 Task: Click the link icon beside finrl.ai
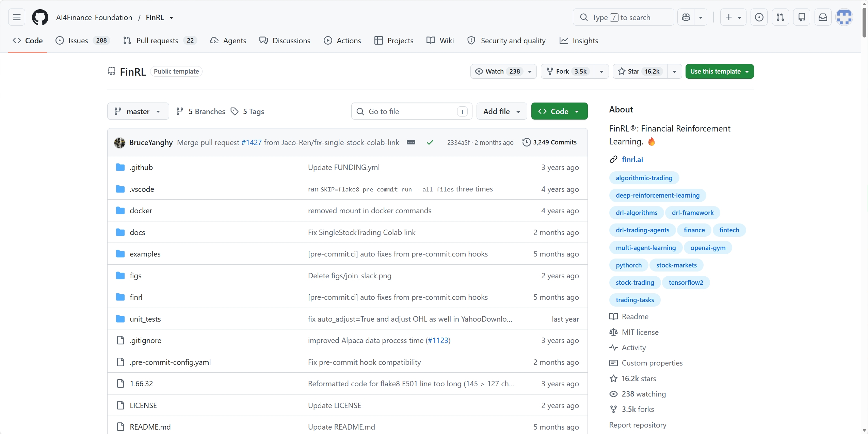coord(613,159)
